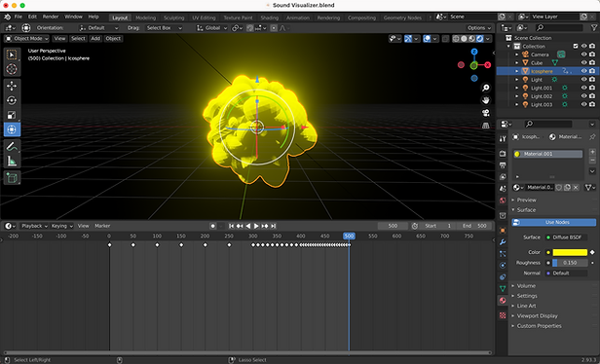
Task: Open the Modifiers wrench tab
Action: tap(503, 242)
